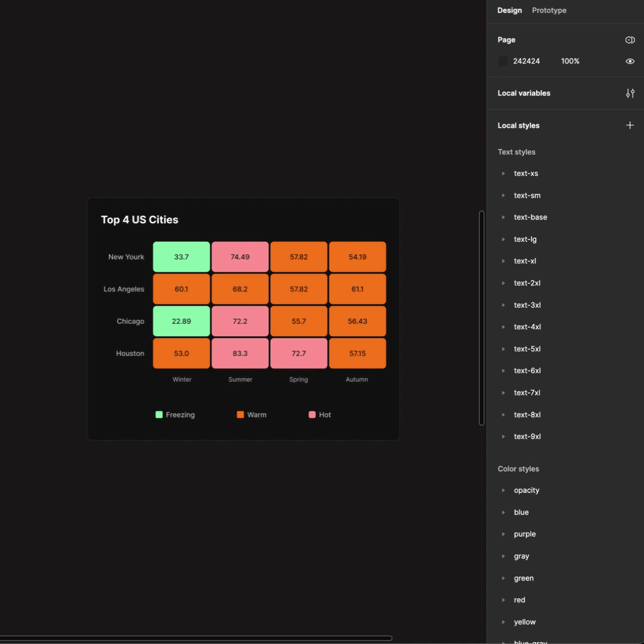
Task: Expand the text-9xl text style
Action: [x=504, y=436]
